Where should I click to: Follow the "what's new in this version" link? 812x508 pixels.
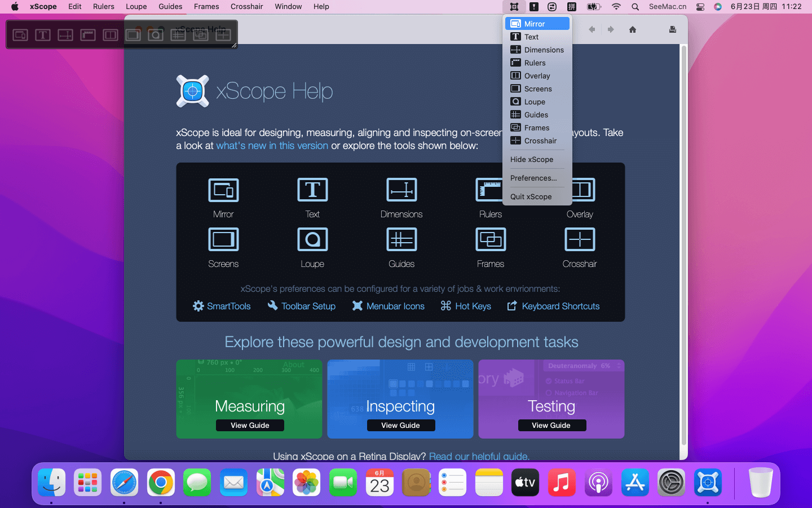272,146
